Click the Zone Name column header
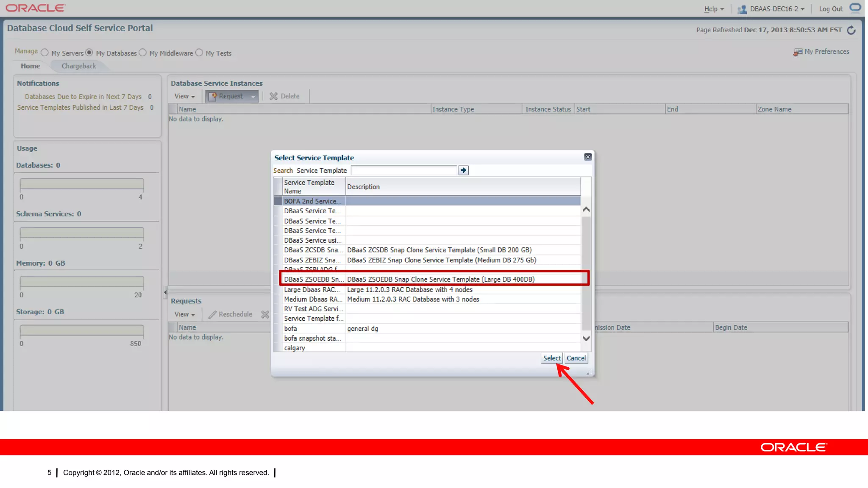868x488 pixels. point(802,109)
